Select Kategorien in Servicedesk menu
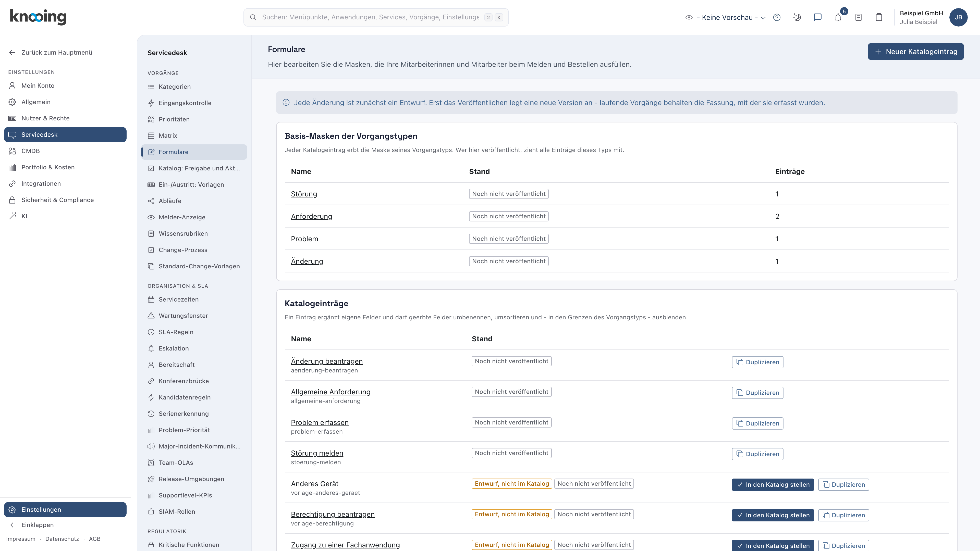 point(194,87)
